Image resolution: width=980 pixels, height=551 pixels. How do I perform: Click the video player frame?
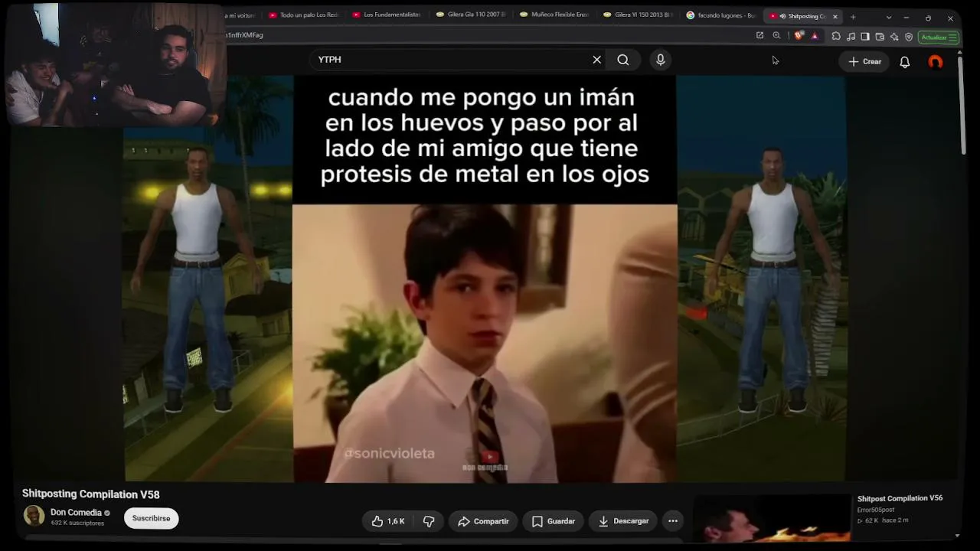click(485, 279)
